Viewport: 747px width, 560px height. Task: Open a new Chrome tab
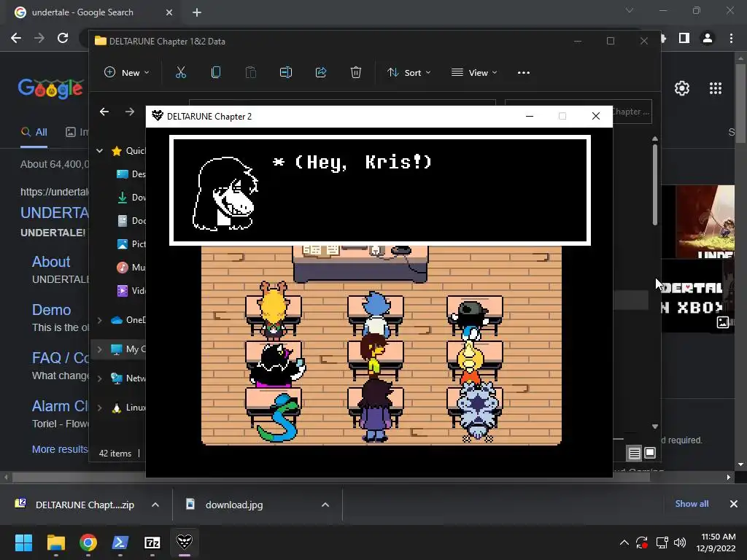point(197,13)
